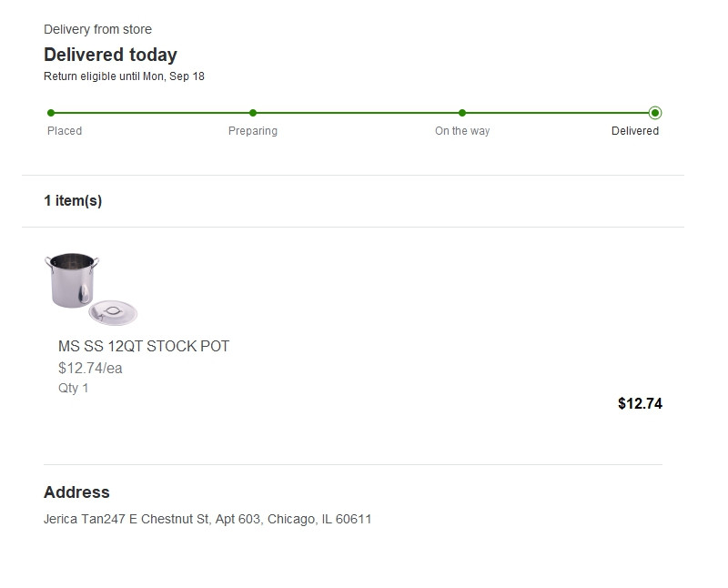Click the $12.74/ea unit price
The width and height of the screenshot is (728, 588).
(x=90, y=368)
